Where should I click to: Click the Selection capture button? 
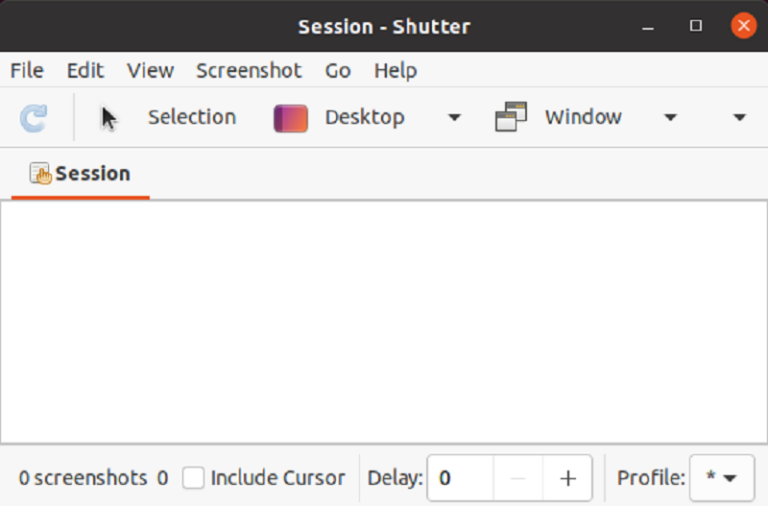pos(191,118)
